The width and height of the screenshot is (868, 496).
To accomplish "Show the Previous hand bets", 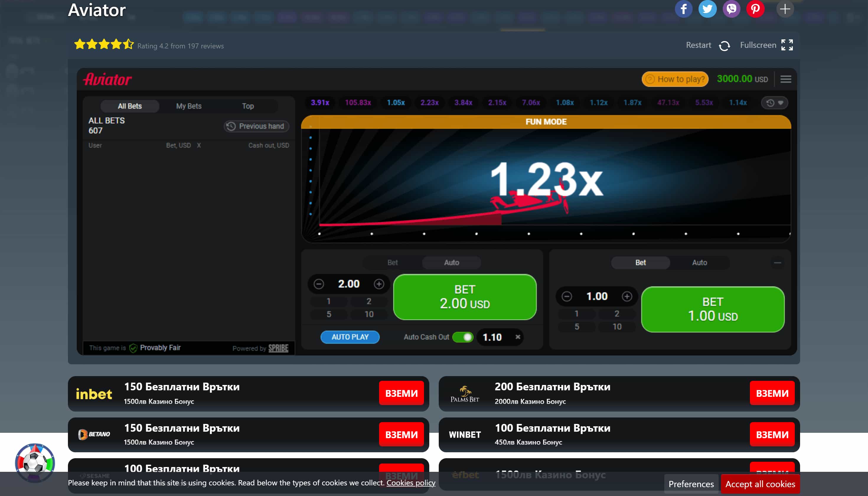I will [256, 126].
